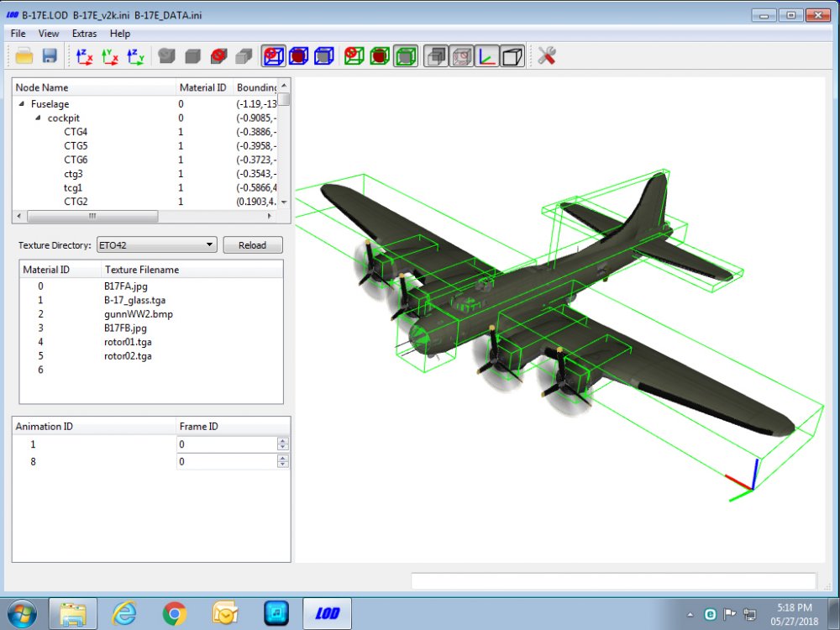Select the ctg3 node
The image size is (840, 630).
click(x=73, y=174)
